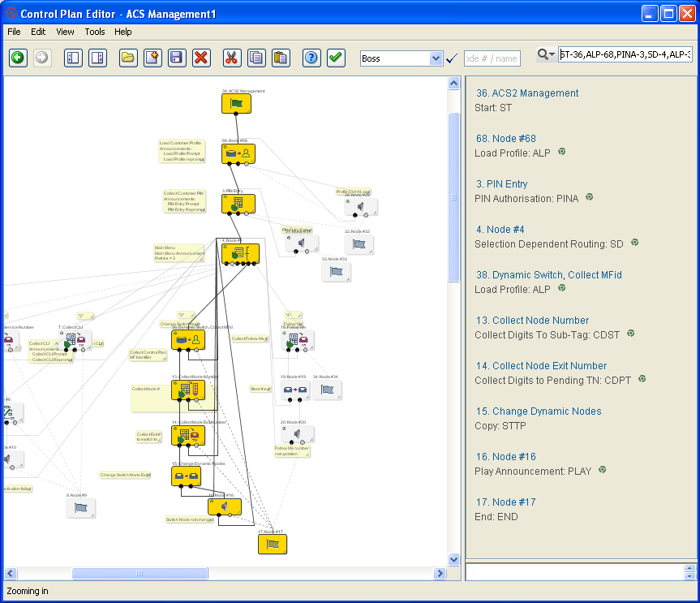700x603 pixels.
Task: Click the 68. Node #68 link
Action: pos(506,139)
